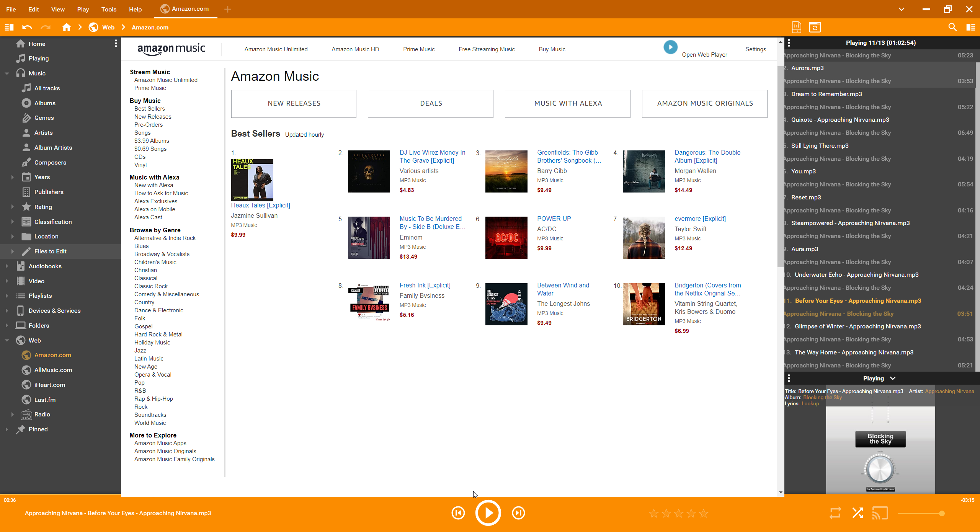
Task: Click the cast to device icon
Action: click(880, 513)
